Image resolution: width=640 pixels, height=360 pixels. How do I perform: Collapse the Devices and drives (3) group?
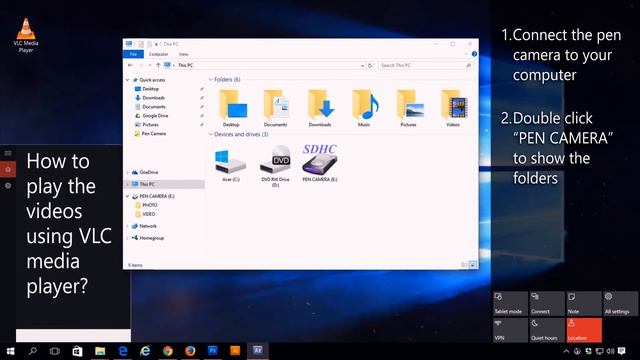[x=211, y=134]
